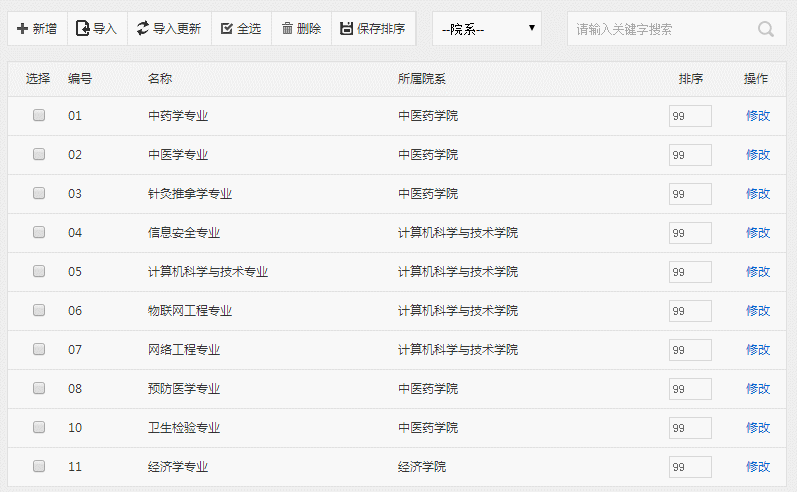
Task: Open the 院系 department dropdown
Action: 487,29
